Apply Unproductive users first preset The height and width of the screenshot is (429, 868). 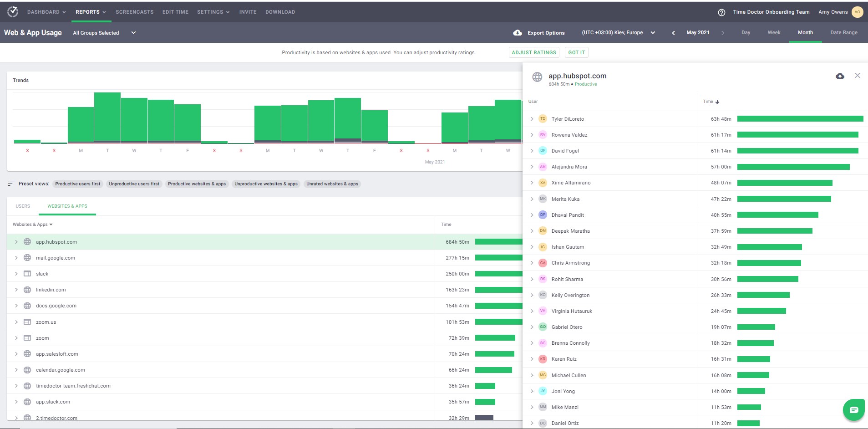tap(134, 184)
